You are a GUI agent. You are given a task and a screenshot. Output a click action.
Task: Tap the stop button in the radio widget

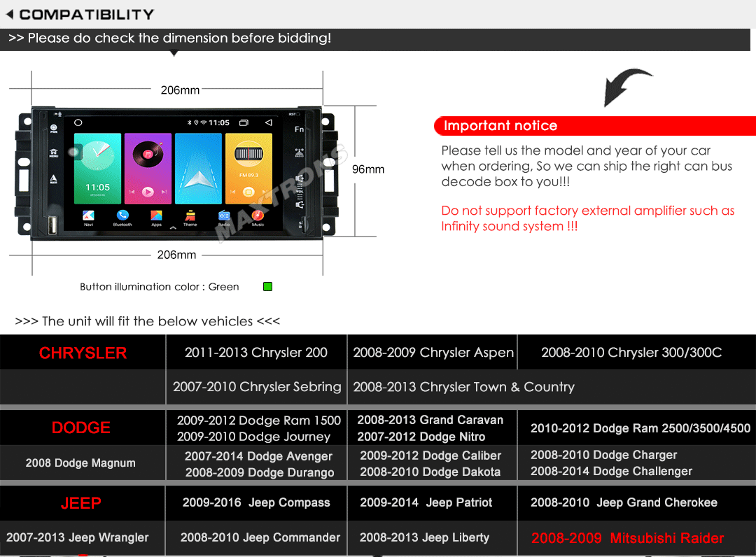coord(248,192)
